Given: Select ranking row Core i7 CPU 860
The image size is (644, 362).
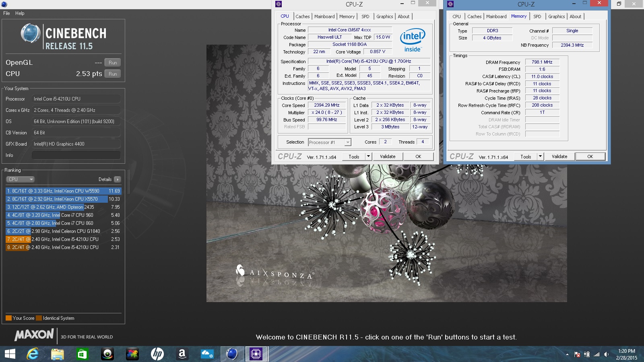Looking at the screenshot, I should pyautogui.click(x=63, y=223).
